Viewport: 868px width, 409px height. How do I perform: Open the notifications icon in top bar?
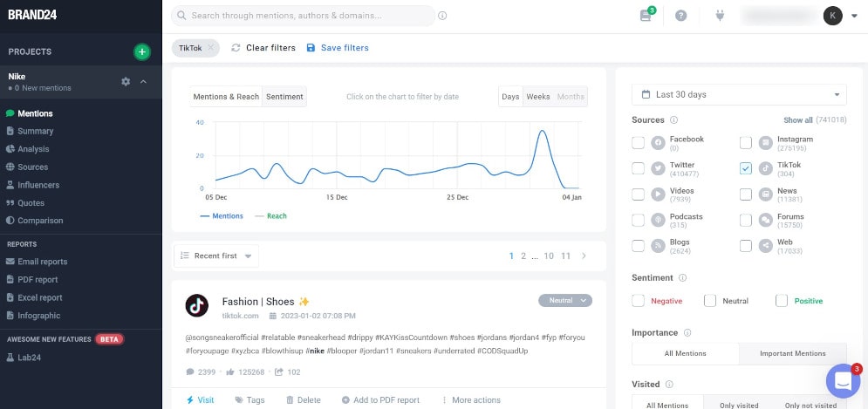point(646,16)
